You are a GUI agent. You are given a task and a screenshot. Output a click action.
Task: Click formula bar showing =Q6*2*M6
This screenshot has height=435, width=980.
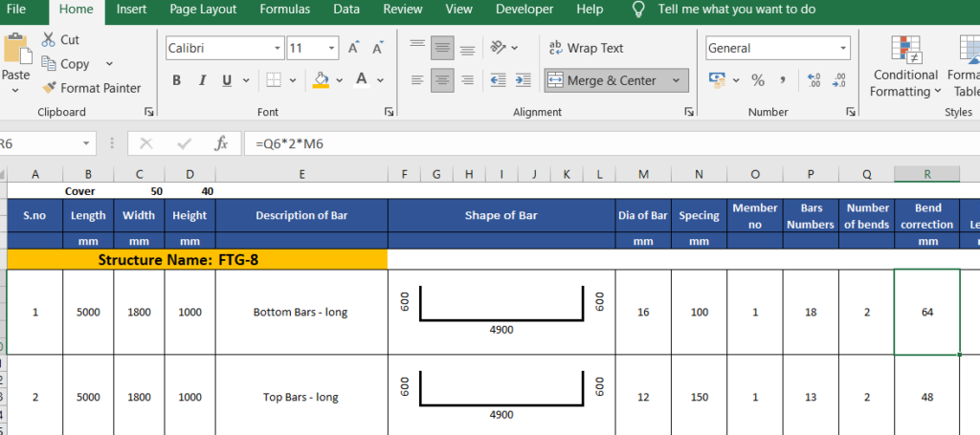[612, 143]
